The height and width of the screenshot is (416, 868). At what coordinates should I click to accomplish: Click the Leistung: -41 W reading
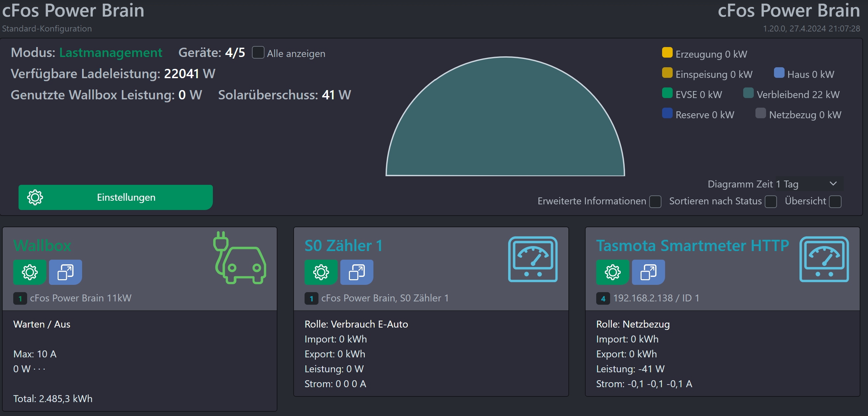tap(630, 369)
